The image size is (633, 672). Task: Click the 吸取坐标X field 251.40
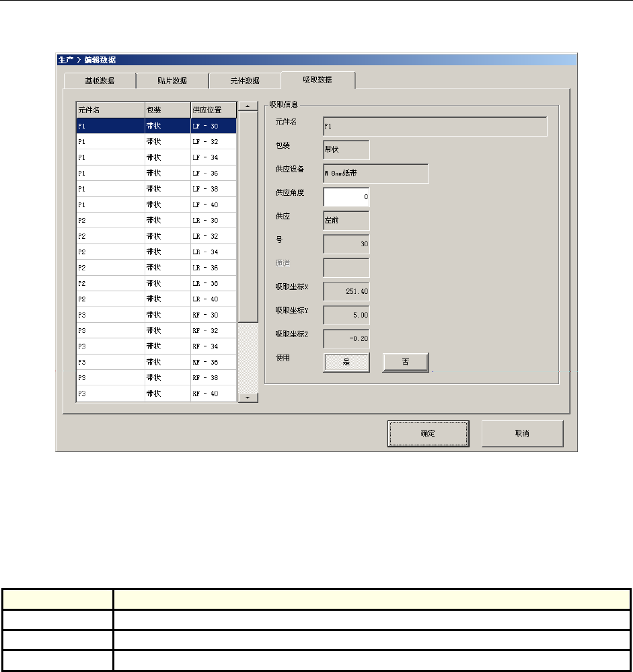[346, 291]
